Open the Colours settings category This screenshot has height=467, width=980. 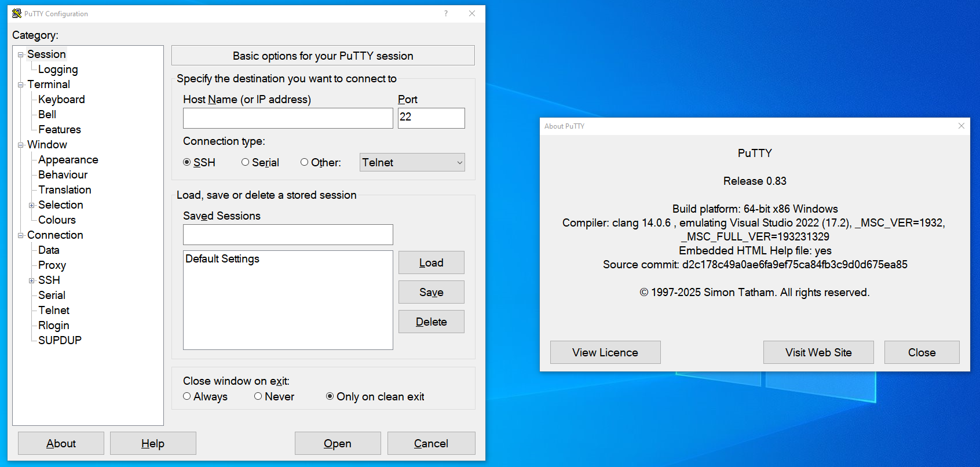pyautogui.click(x=57, y=220)
